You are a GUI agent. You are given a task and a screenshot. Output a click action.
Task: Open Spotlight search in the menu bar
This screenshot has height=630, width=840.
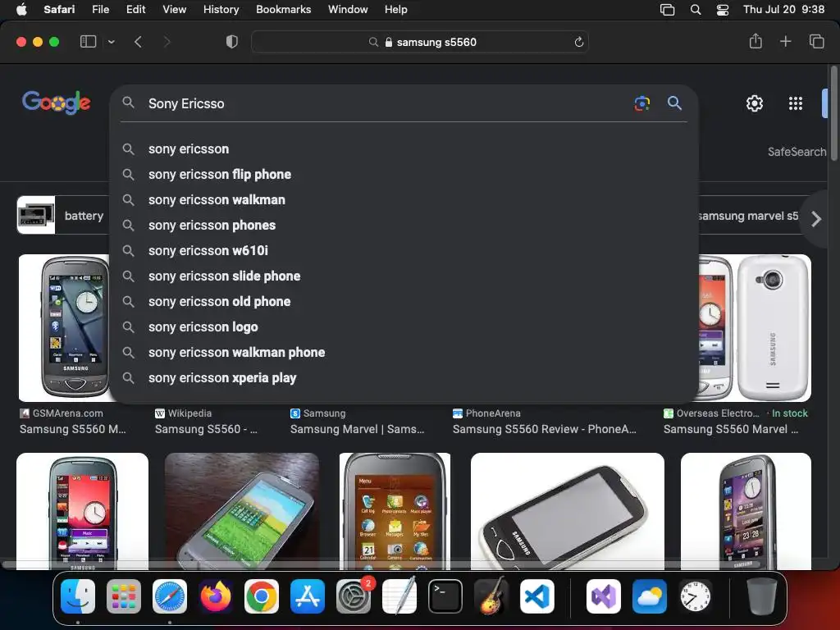pos(696,10)
